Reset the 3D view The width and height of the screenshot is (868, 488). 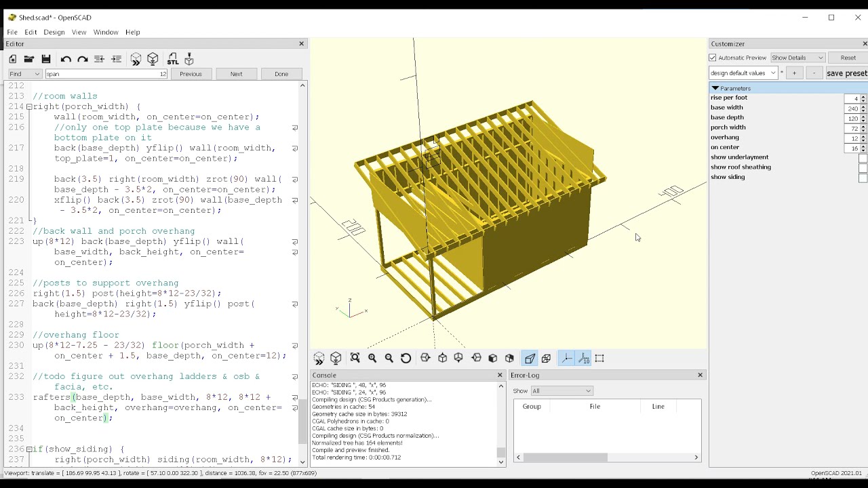tap(406, 358)
